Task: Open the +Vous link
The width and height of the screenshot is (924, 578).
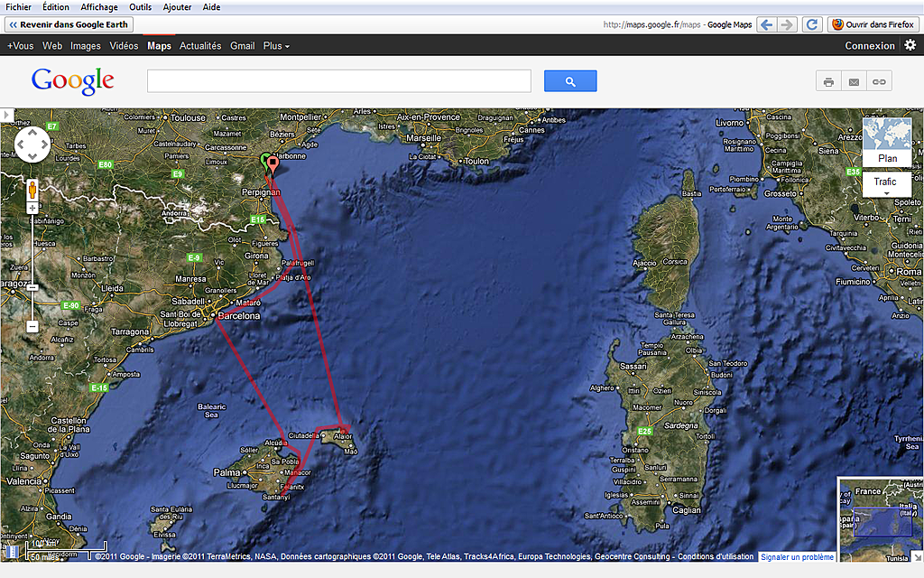Action: (20, 45)
